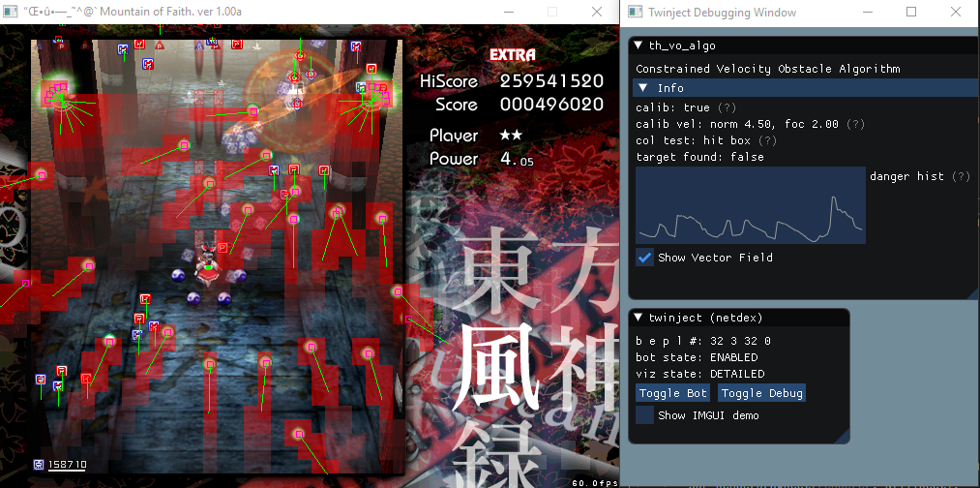The height and width of the screenshot is (488, 980).
Task: Click the th_vo_algo panel title bar
Action: pos(803,46)
